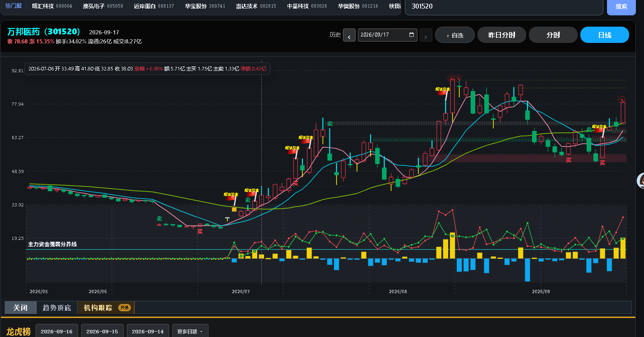Open hot stock 近岸蛋白 688137
Screen dimensions: 644x337
(x=154, y=6)
